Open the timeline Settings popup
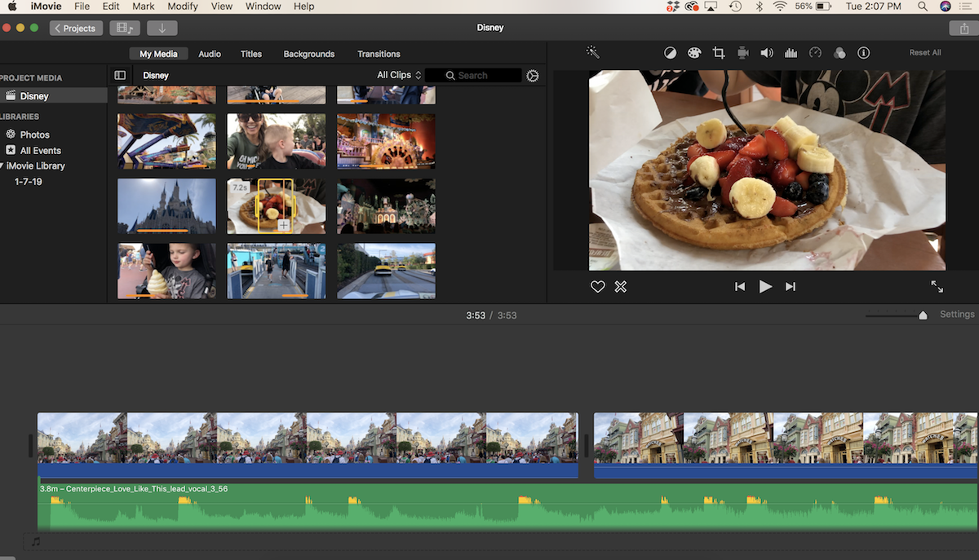The height and width of the screenshot is (560, 979). [957, 315]
